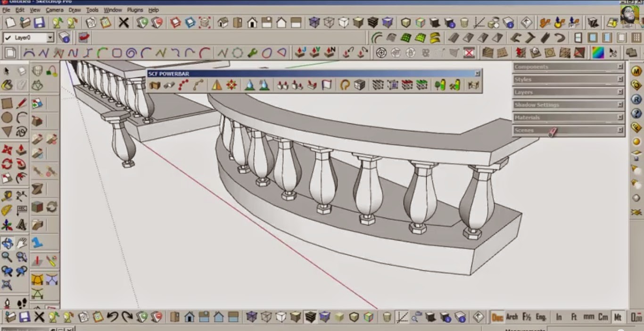The image size is (644, 331).
Task: Switch units to Ft in bottom toolbar
Action: point(574,317)
